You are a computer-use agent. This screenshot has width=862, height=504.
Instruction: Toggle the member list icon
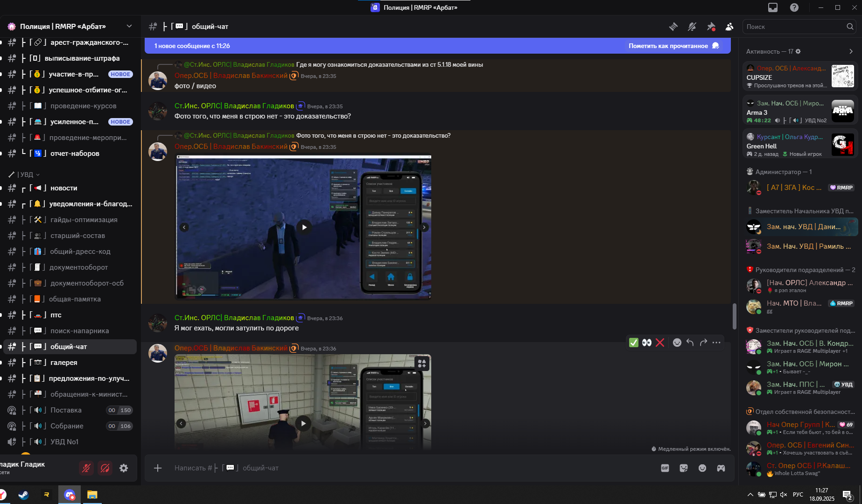pyautogui.click(x=729, y=27)
